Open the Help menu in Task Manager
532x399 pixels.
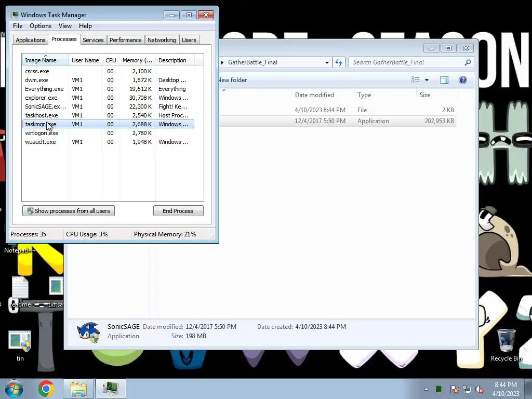[85, 26]
